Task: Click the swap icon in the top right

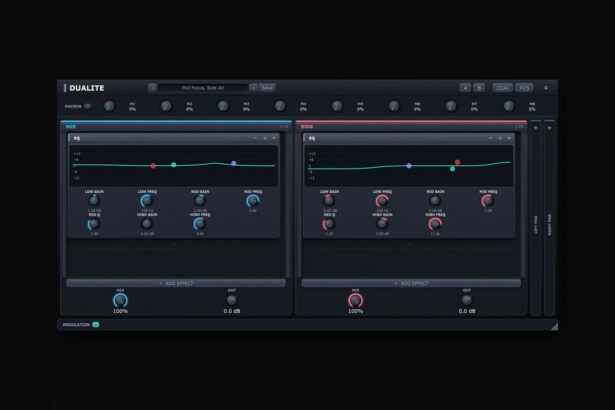Action: (x=546, y=88)
